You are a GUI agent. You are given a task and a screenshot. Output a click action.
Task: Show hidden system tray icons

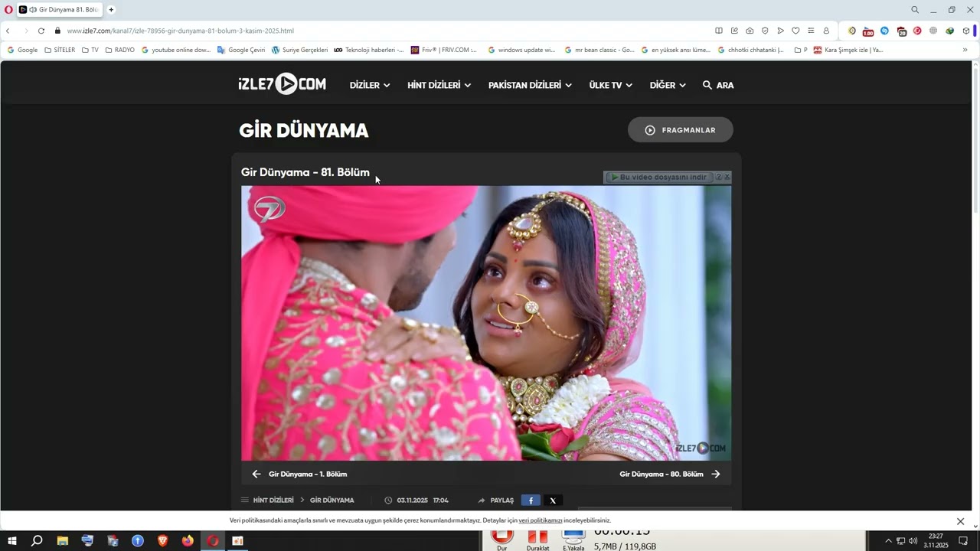click(888, 541)
